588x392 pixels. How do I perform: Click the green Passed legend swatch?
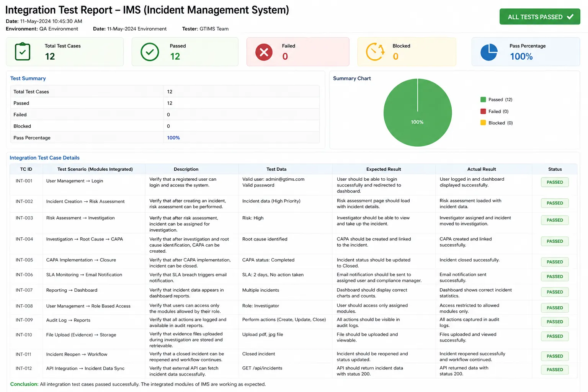[x=483, y=100]
